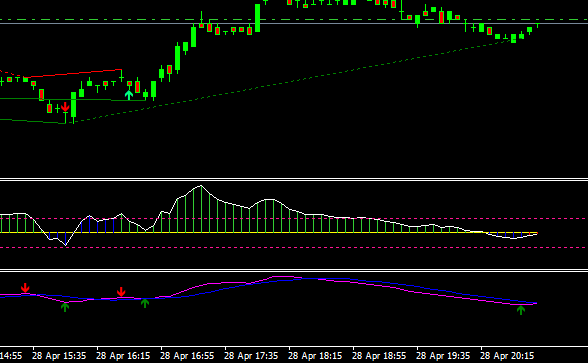The width and height of the screenshot is (588, 363).
Task: Select the yellow zero line of the histogram
Action: click(269, 232)
